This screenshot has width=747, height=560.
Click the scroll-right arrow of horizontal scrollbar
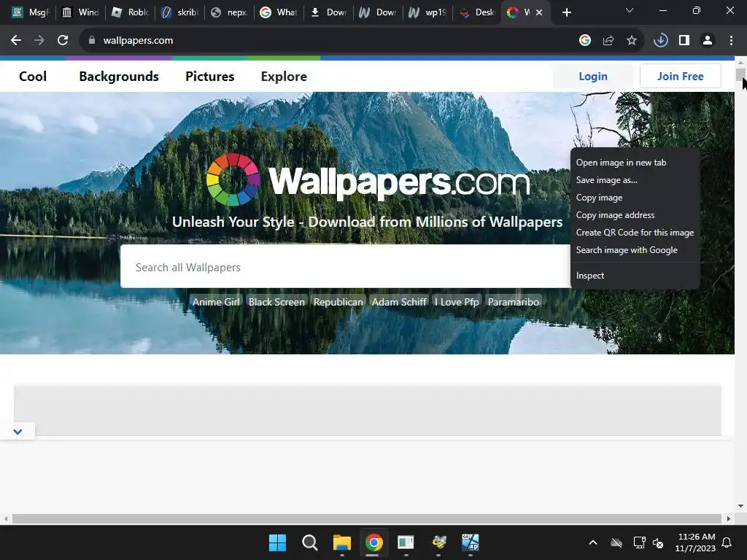point(729,518)
